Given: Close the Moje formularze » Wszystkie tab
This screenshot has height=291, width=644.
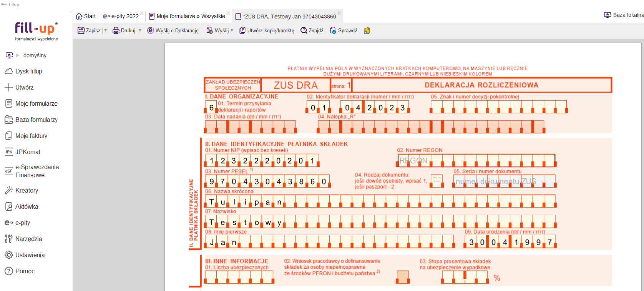Looking at the screenshot, I should (228, 13).
